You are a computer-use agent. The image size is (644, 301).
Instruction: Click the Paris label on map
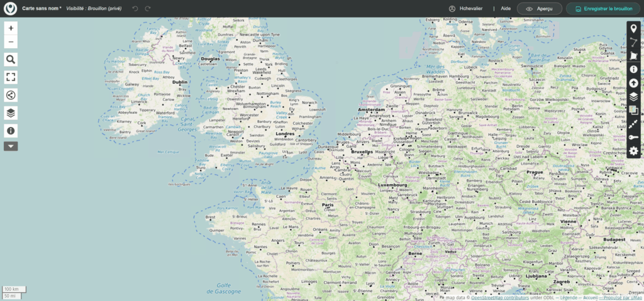click(328, 205)
